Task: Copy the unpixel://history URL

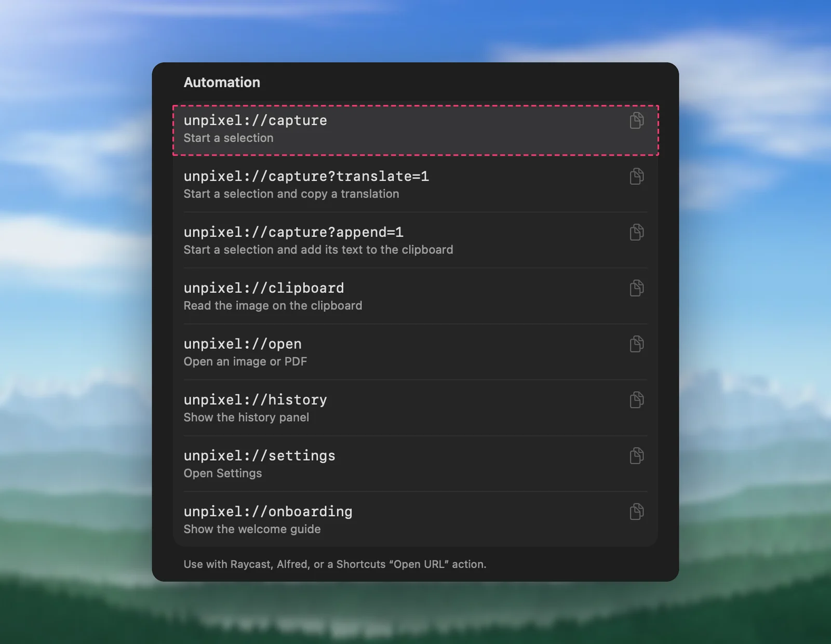Action: click(637, 400)
